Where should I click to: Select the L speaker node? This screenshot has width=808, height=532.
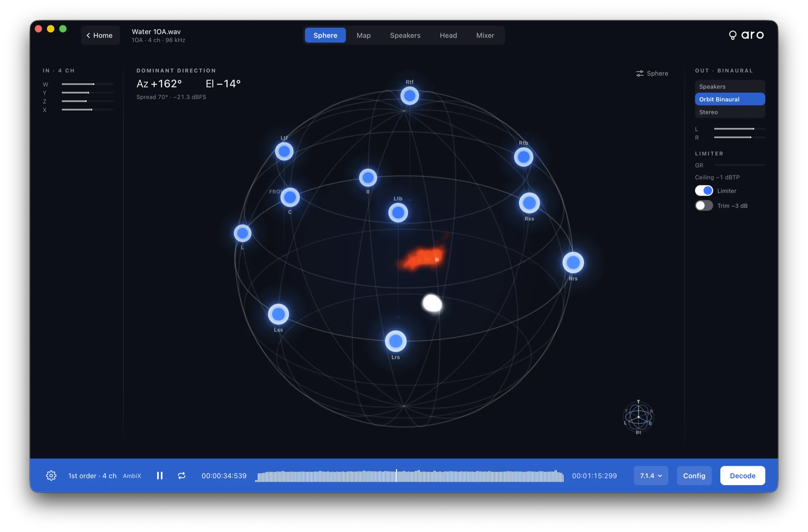(242, 233)
